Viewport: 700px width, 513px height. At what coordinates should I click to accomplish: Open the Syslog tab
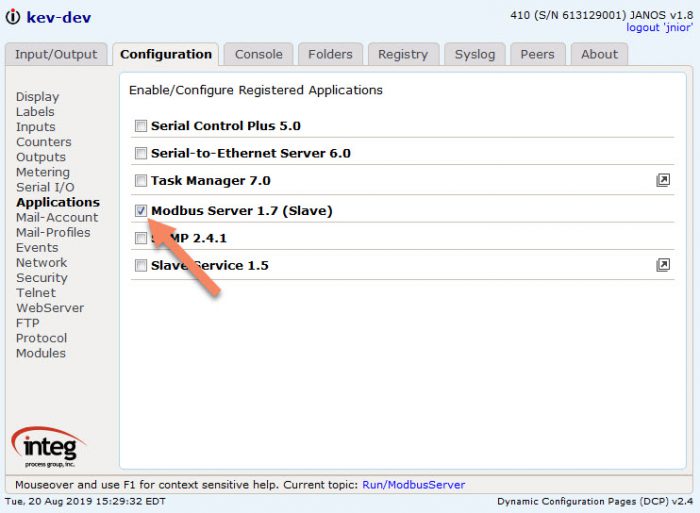coord(475,54)
